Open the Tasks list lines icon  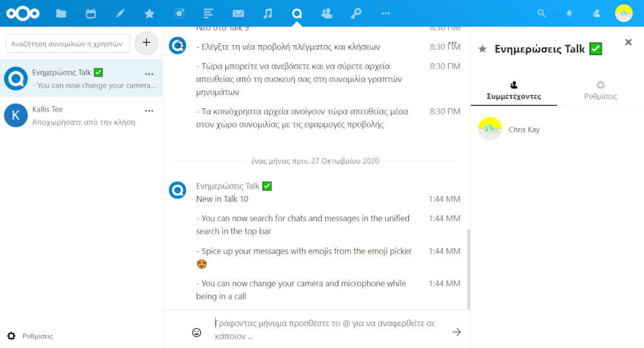(x=208, y=14)
